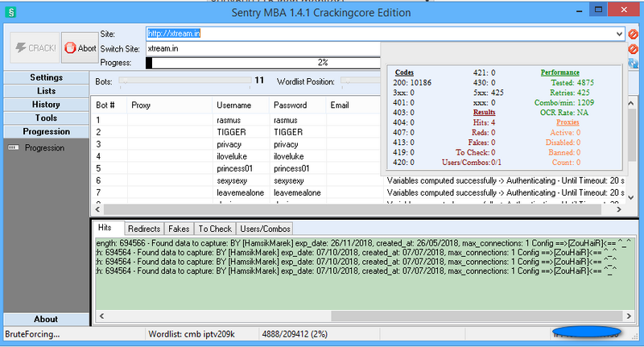Screen dimensions: 644x347
Task: Click the 'Combo/min: 1209' value
Action: pos(564,102)
